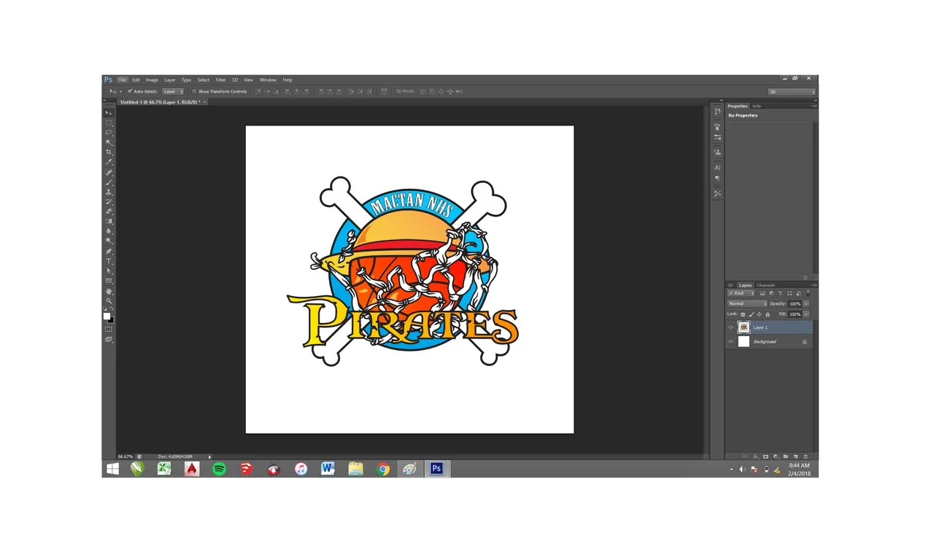Viewport: 934px width, 560px height.
Task: Select the Path Selection tool
Action: pos(109,271)
